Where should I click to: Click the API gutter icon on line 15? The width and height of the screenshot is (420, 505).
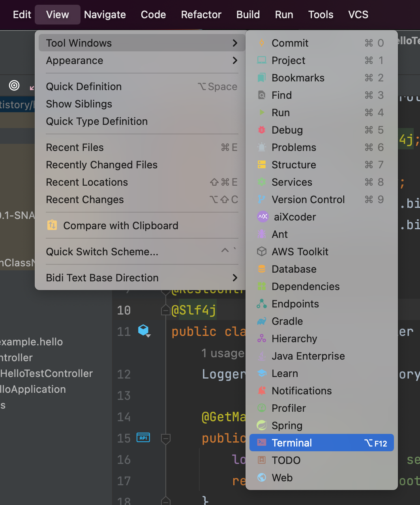click(143, 438)
